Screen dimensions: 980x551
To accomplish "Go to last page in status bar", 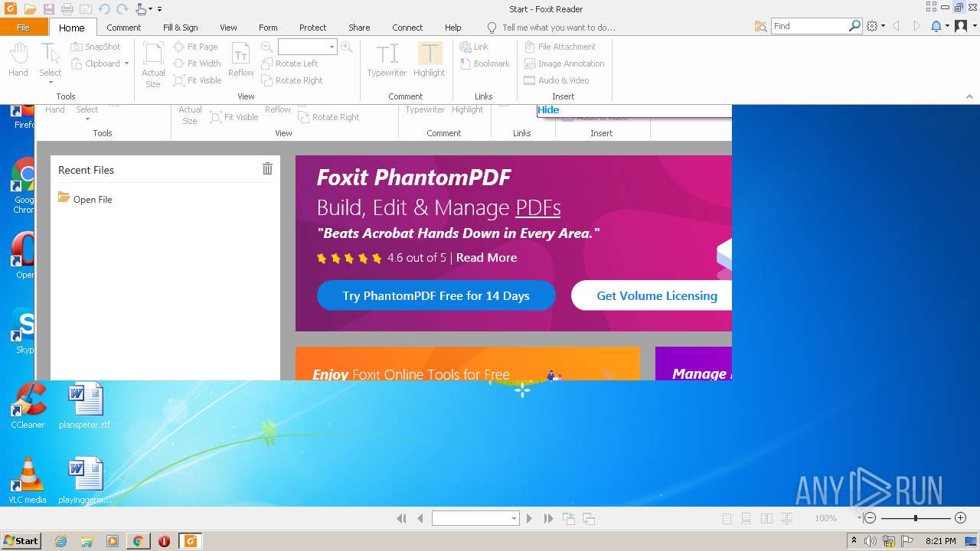I will point(548,518).
